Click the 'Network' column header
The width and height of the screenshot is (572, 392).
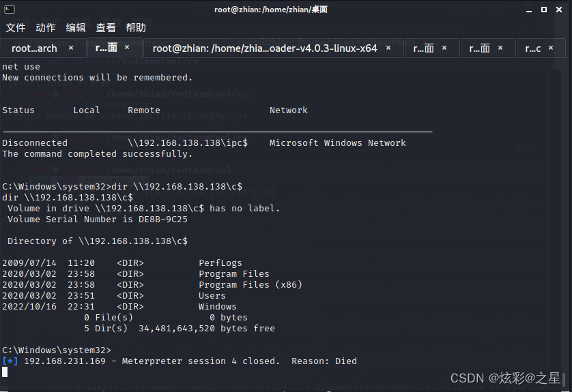(x=289, y=110)
